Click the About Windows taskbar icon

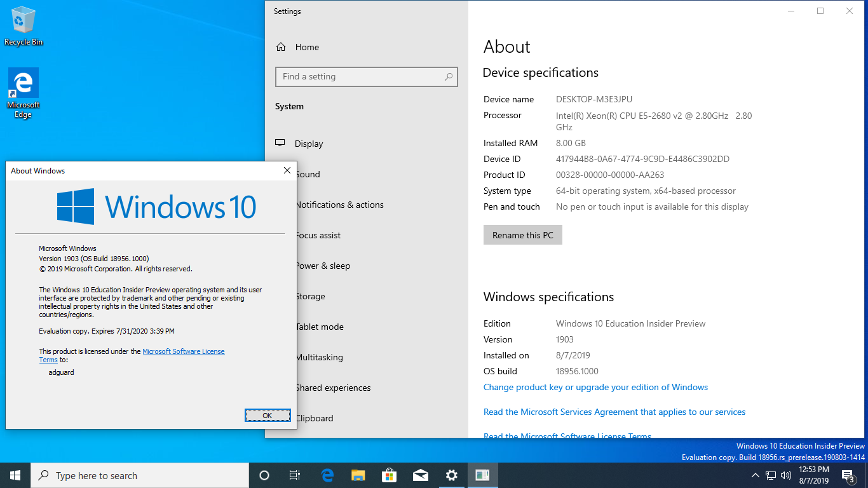[x=482, y=475]
